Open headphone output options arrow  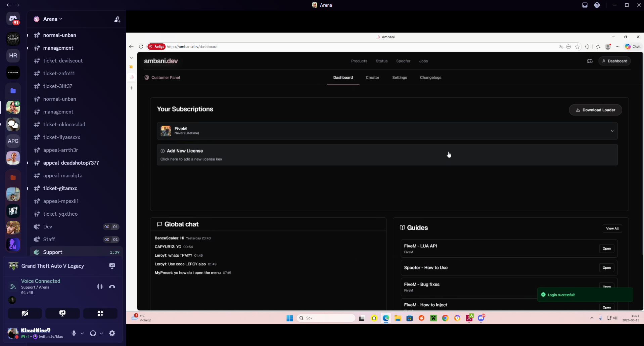click(101, 333)
